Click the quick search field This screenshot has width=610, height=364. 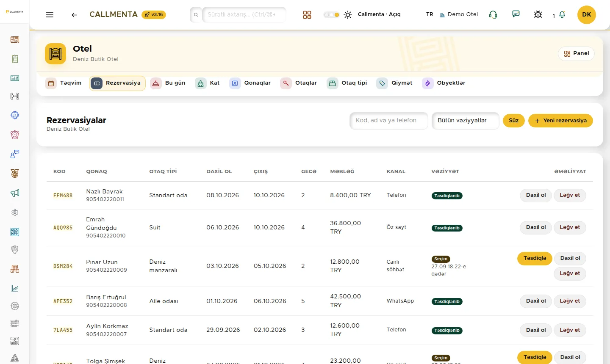(244, 14)
